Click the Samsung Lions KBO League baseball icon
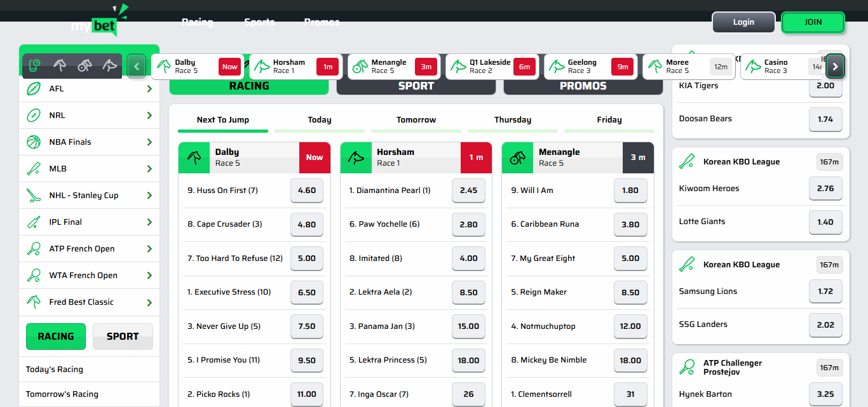868x407 pixels. [687, 265]
